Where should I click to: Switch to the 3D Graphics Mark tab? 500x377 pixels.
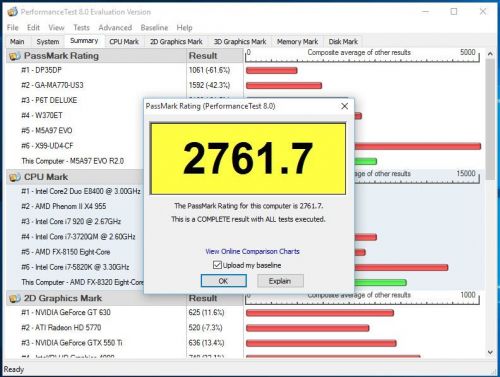[x=240, y=42]
